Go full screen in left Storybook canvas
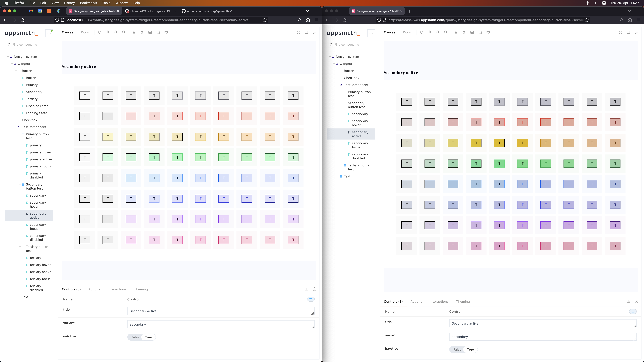The width and height of the screenshot is (644, 362). coord(298,32)
